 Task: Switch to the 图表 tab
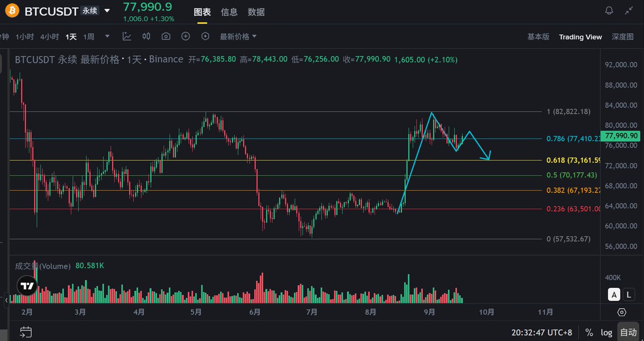pos(202,12)
